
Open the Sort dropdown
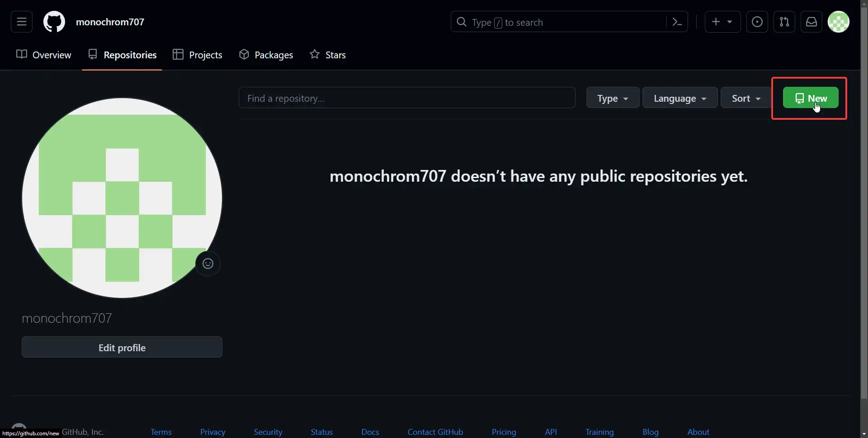coord(746,98)
